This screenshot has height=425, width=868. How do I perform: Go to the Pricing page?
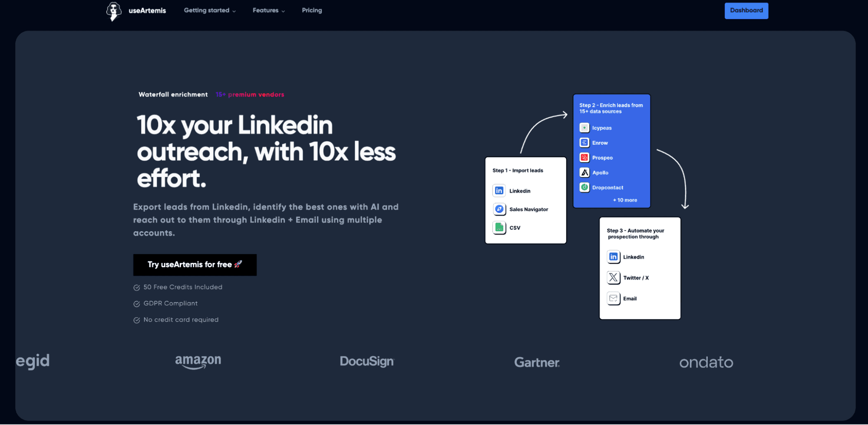312,10
